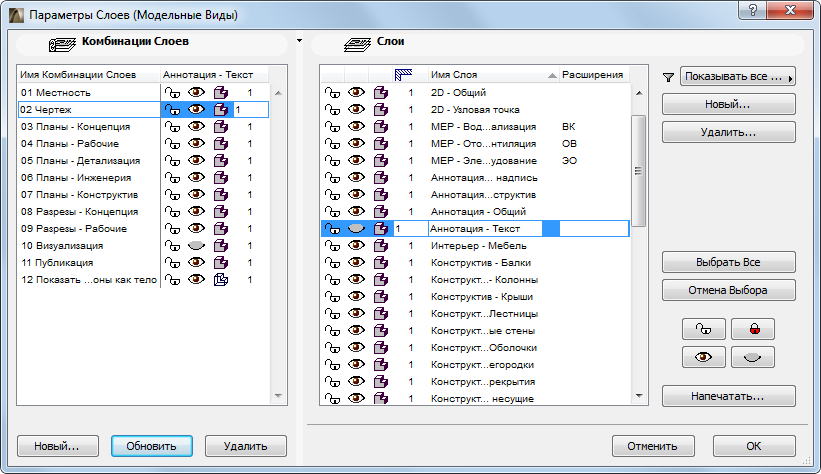Select the Конструкт...егородки layer name
This screenshot has height=474, width=821.
[x=482, y=365]
